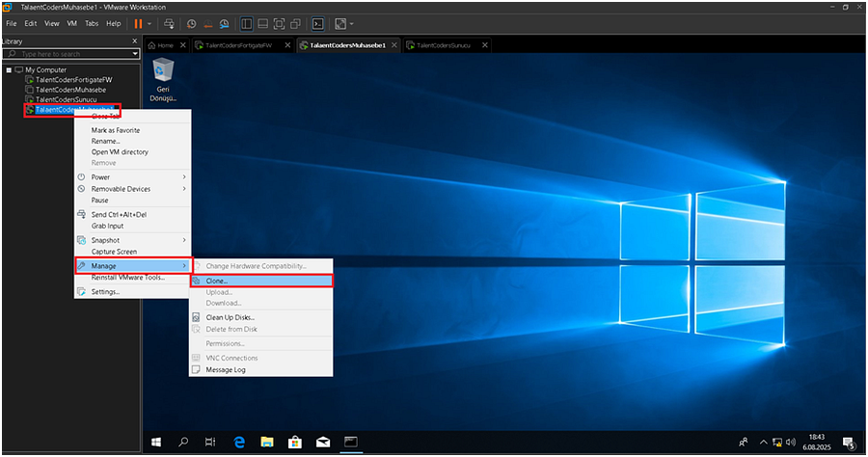Viewport: 868px width, 457px height.
Task: Pause the virtual machine from the toolbar
Action: (x=138, y=24)
